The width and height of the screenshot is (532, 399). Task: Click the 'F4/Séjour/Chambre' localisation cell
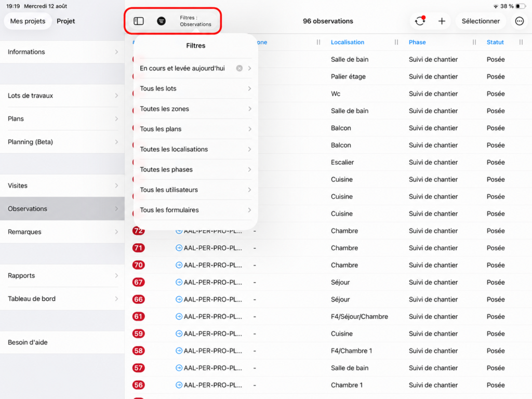pos(360,316)
